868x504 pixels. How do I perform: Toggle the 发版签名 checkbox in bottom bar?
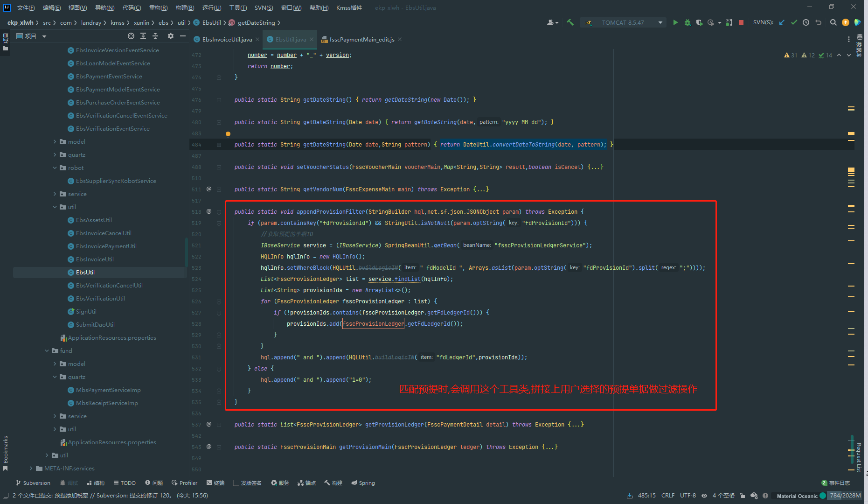coord(236,483)
